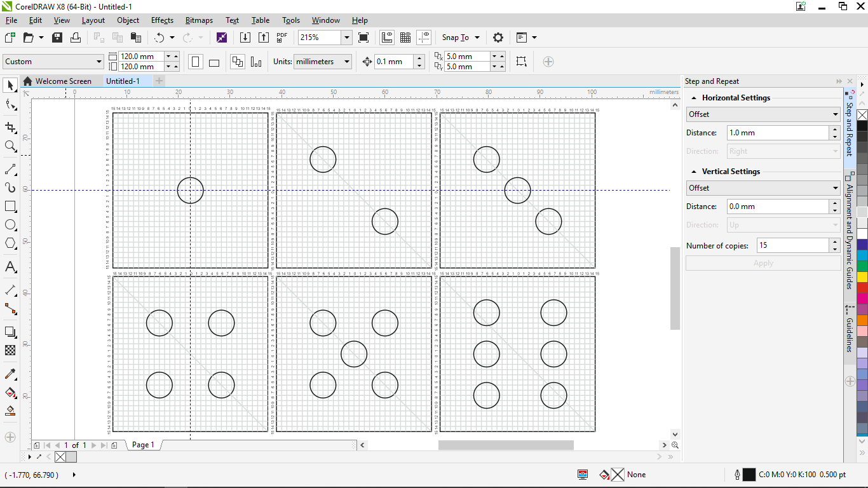Screen dimensions: 868x488
Task: Select the Rectangle tool
Action: pyautogui.click(x=10, y=207)
